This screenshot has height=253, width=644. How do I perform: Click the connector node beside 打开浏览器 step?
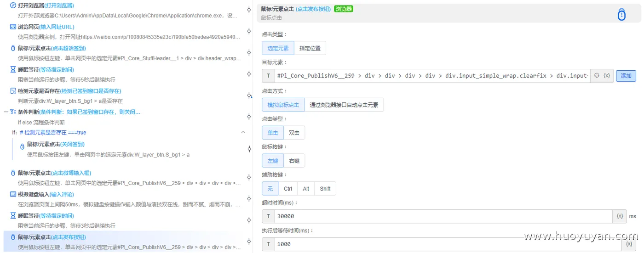click(249, 10)
